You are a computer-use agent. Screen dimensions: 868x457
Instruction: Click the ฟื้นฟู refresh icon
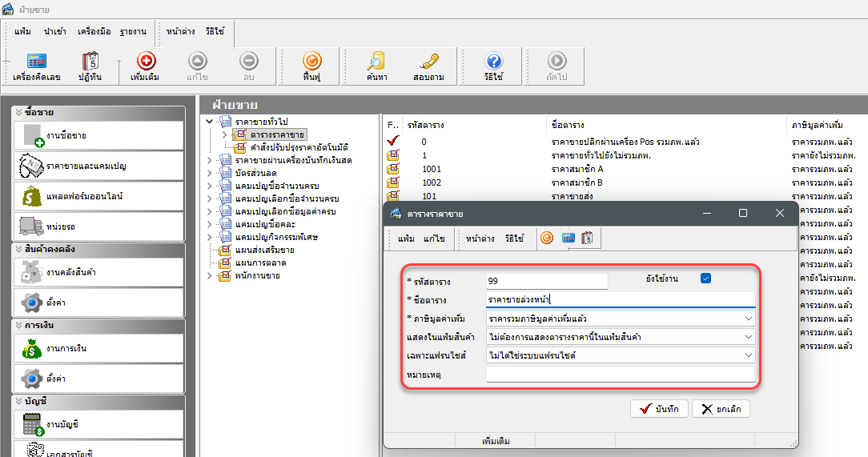pos(311,66)
